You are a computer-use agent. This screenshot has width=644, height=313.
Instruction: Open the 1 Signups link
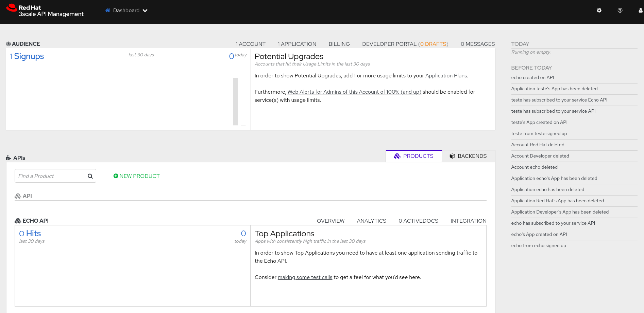(27, 56)
